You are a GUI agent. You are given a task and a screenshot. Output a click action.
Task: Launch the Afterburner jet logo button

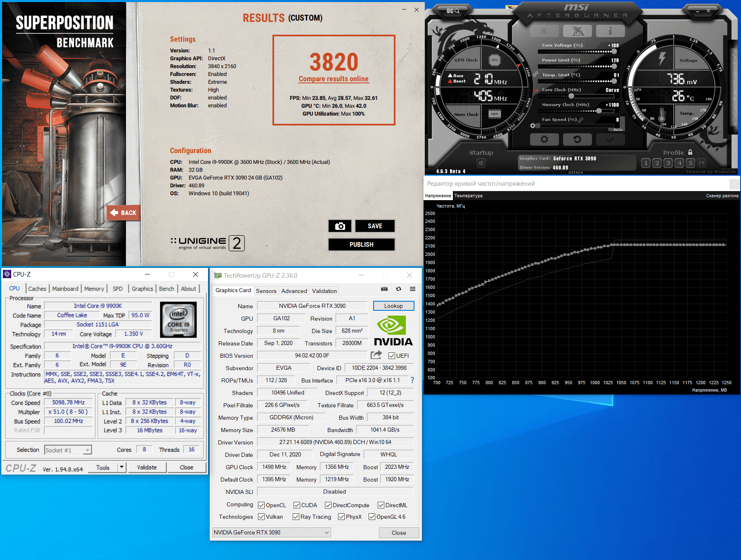pyautogui.click(x=578, y=31)
